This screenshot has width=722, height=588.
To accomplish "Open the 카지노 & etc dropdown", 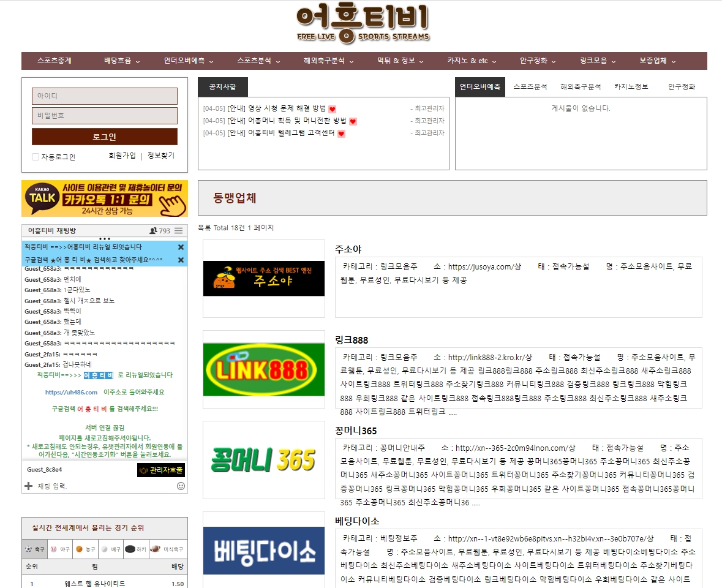I will (x=472, y=61).
